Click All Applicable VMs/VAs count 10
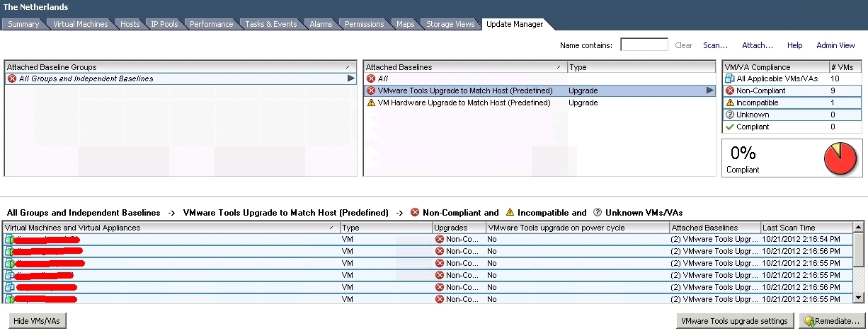 click(835, 78)
